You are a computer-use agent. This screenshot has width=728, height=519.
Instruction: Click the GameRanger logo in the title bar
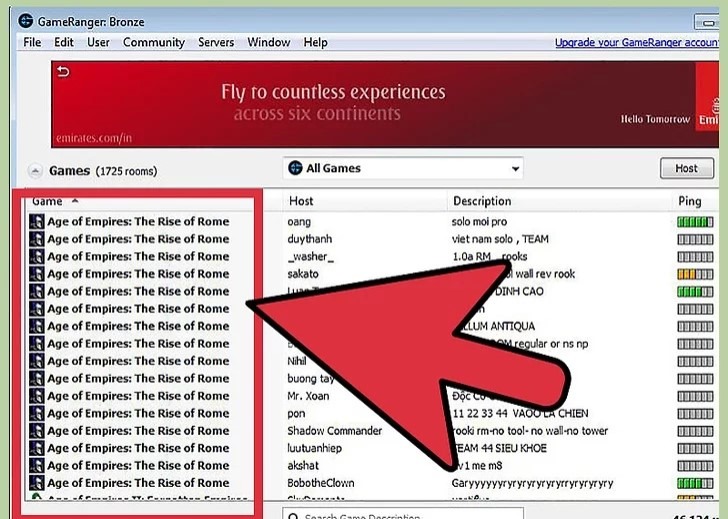click(x=26, y=21)
